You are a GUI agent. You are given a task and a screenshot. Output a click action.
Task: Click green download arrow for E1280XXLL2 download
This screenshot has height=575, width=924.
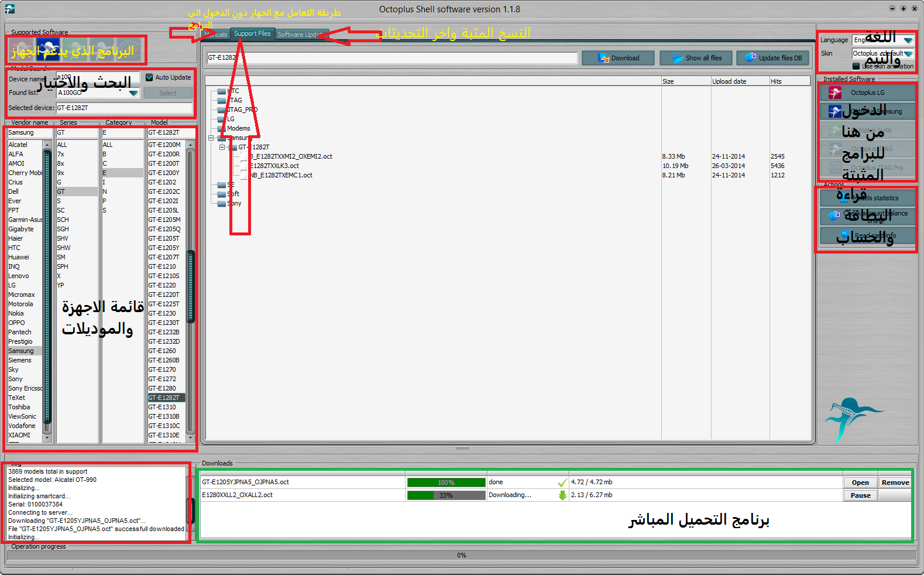pyautogui.click(x=562, y=495)
